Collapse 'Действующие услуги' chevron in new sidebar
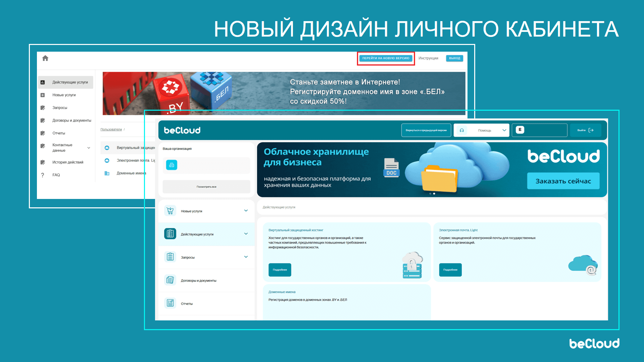The height and width of the screenshot is (362, 644). tap(246, 234)
